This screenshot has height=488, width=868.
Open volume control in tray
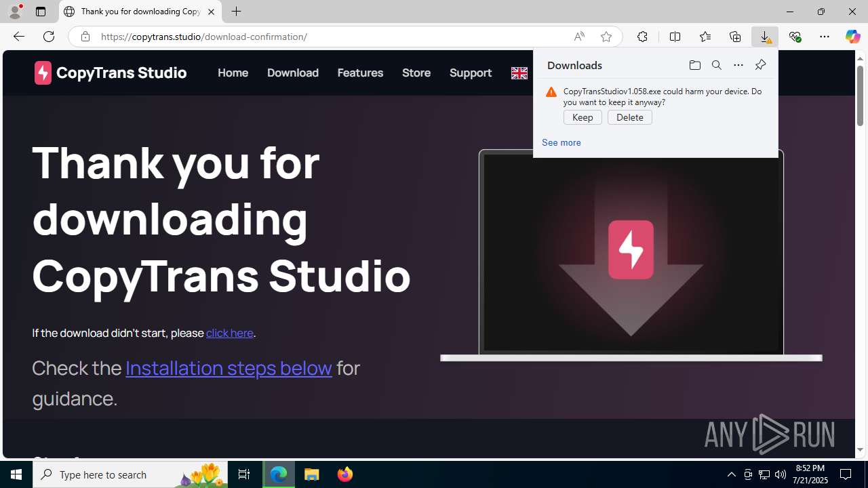pyautogui.click(x=781, y=474)
